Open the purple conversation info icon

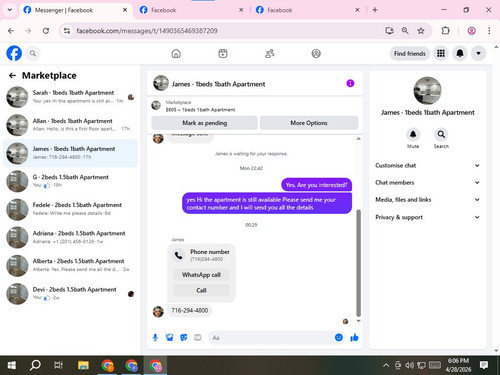pos(350,83)
